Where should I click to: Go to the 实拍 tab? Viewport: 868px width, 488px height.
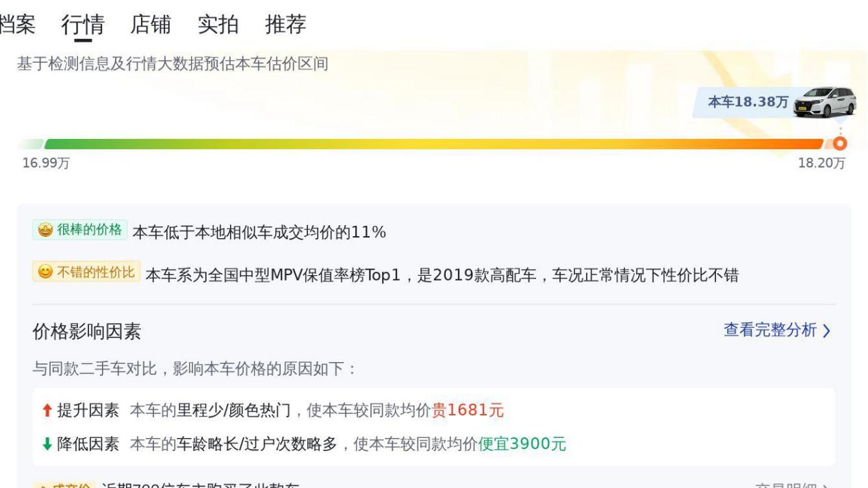218,25
